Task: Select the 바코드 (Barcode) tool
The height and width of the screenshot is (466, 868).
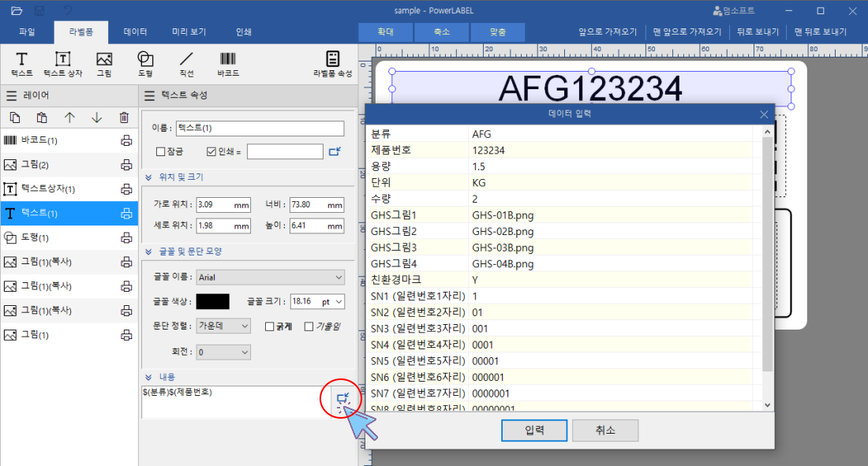Action: click(228, 63)
